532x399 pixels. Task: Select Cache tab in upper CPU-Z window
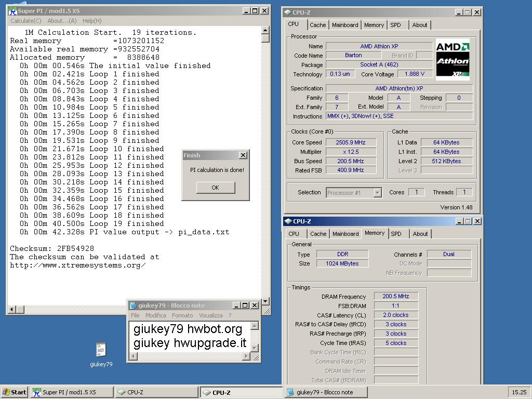tap(317, 25)
